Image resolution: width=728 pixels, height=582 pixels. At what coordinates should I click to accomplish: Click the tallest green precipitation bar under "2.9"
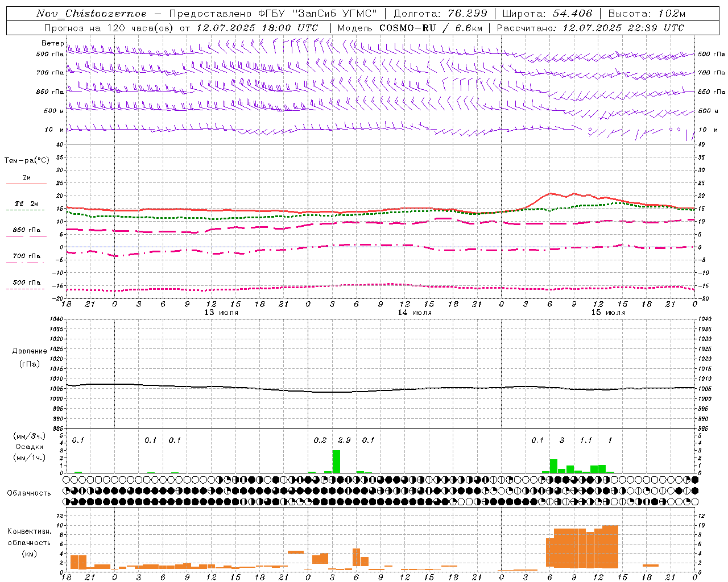point(336,462)
